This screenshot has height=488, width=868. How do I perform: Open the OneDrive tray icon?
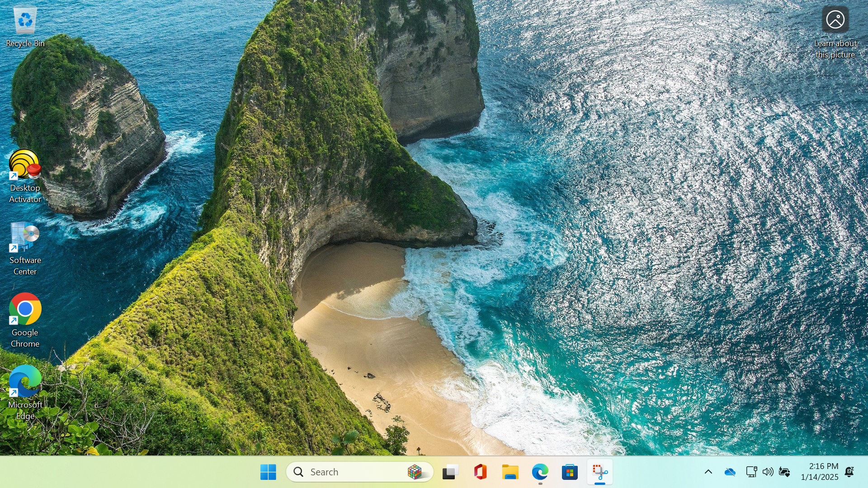(x=730, y=472)
